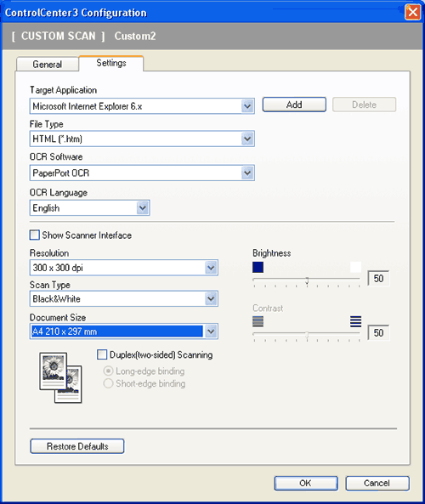Click the Brightness slider track
Image resolution: width=425 pixels, height=504 pixels.
(x=307, y=279)
